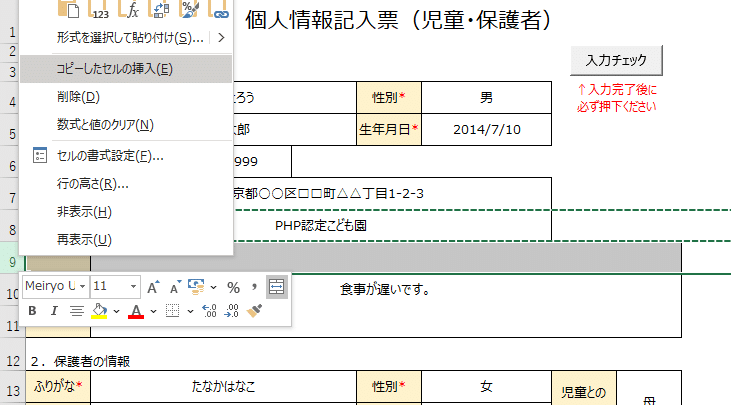731x405 pixels.
Task: Choose the Paste Formulas (fx) option
Action: click(x=129, y=9)
